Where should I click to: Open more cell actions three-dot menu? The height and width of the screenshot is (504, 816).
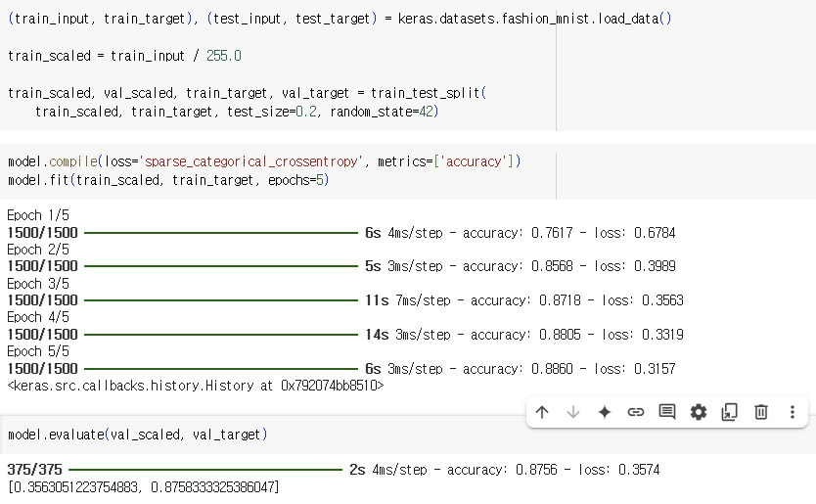click(793, 412)
